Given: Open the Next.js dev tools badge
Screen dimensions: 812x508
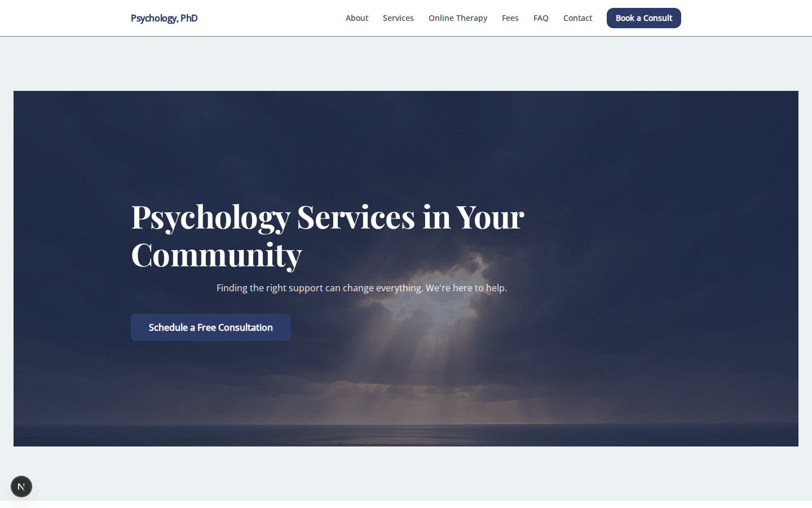Looking at the screenshot, I should click(21, 487).
